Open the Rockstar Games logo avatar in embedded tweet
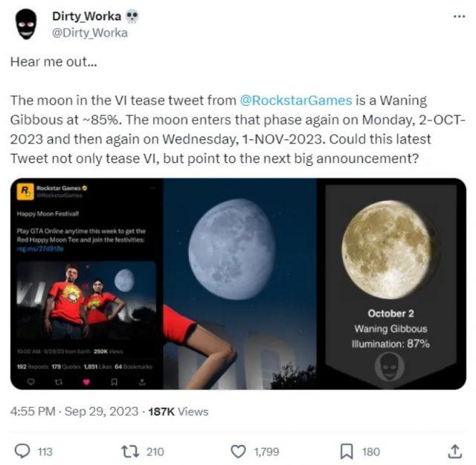Screen dimensions: 476x465 click(25, 191)
